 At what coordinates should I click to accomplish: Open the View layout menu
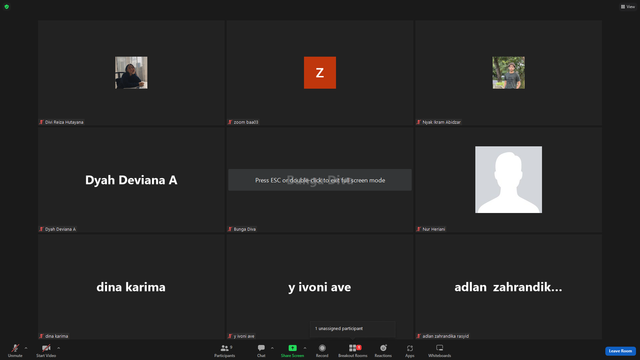(x=628, y=7)
